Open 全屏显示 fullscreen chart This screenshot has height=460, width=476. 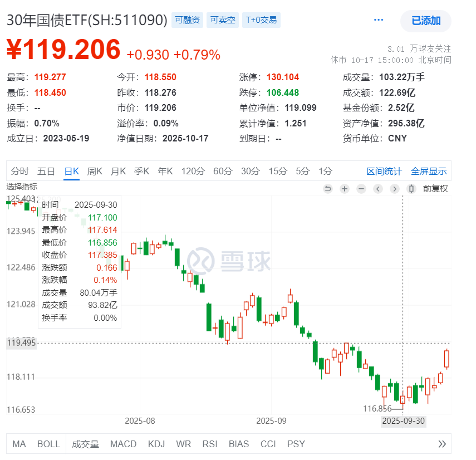click(429, 172)
